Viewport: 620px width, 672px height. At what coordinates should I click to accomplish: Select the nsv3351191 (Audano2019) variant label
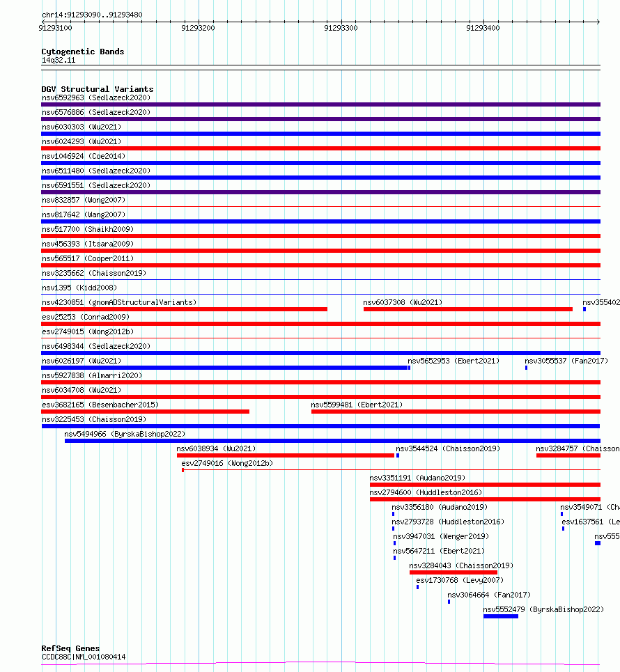coord(417,478)
